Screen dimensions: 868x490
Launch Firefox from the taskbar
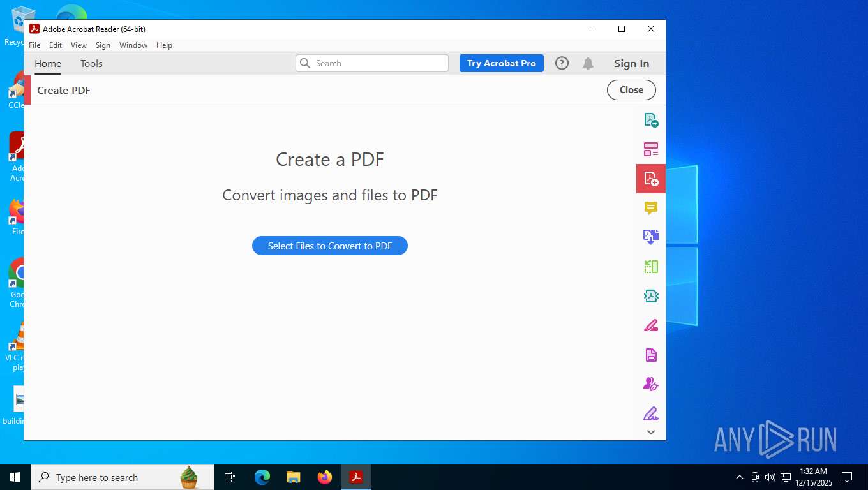[325, 477]
